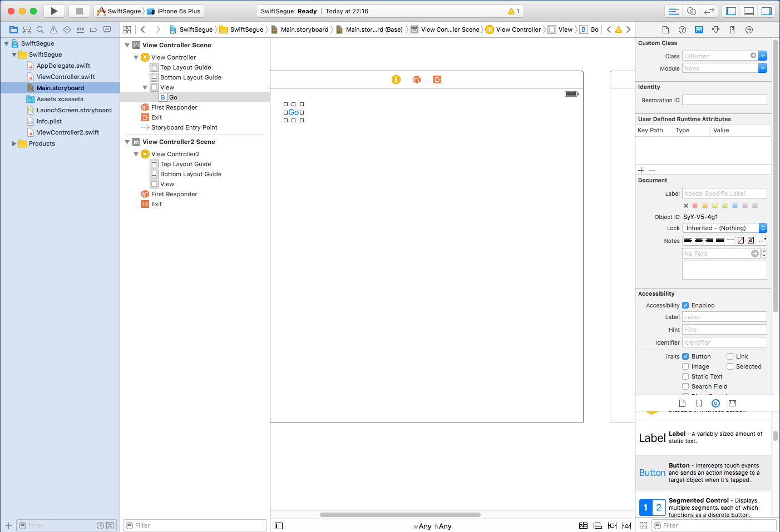The height and width of the screenshot is (532, 780).
Task: Switch to the assistant editor
Action: click(691, 11)
